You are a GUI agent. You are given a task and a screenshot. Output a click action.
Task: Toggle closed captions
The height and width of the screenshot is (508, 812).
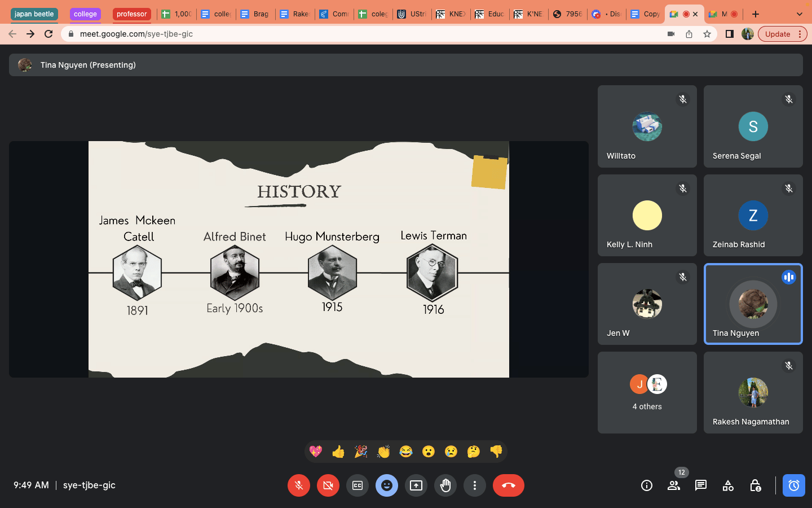(358, 485)
